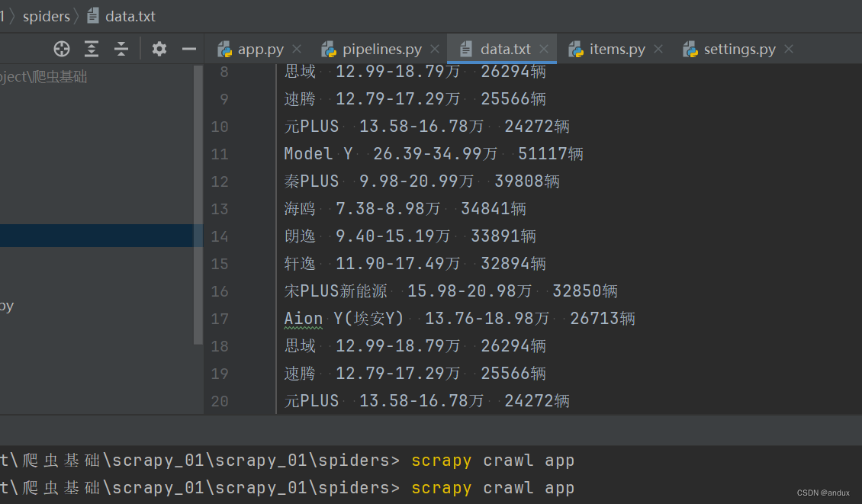Click '11.90-17.49万' on line 15
Screen dimensions: 862x504
(398, 264)
